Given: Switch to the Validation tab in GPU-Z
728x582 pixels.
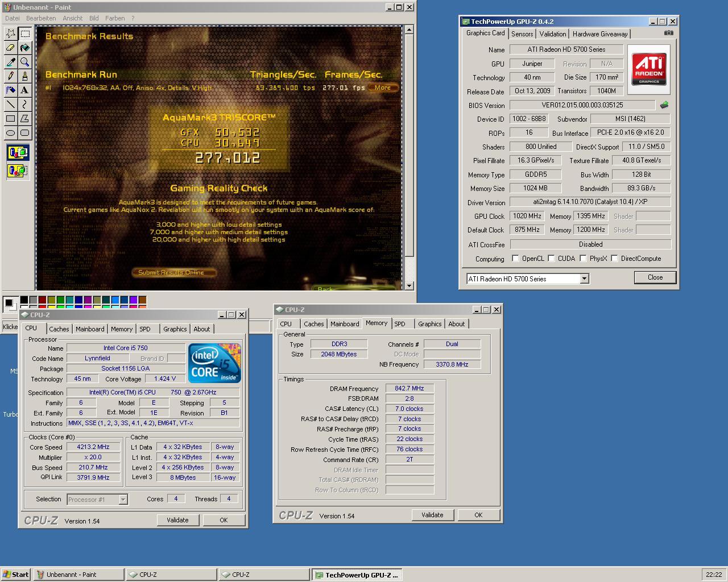Looking at the screenshot, I should 553,34.
